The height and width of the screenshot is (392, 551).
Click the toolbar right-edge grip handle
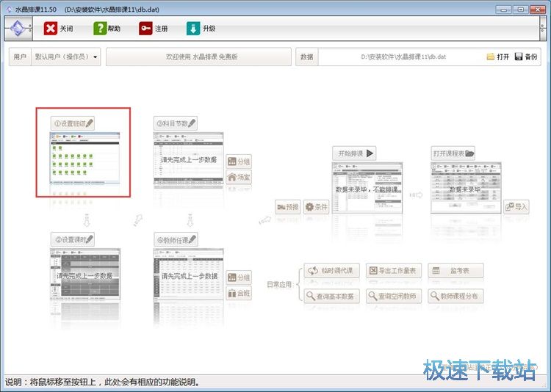543,29
